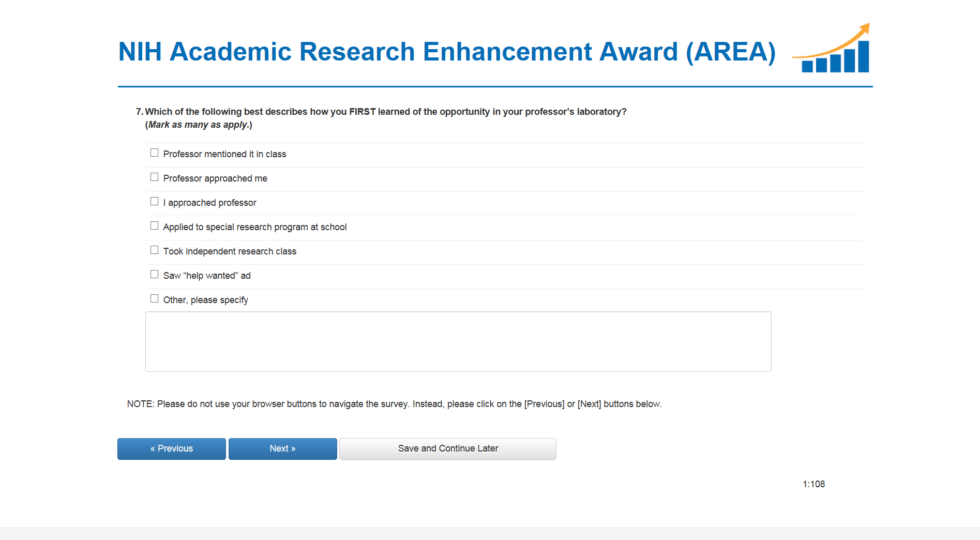Select 'I approached professor' checkbox
Viewport: 980px width, 540px height.
[154, 201]
